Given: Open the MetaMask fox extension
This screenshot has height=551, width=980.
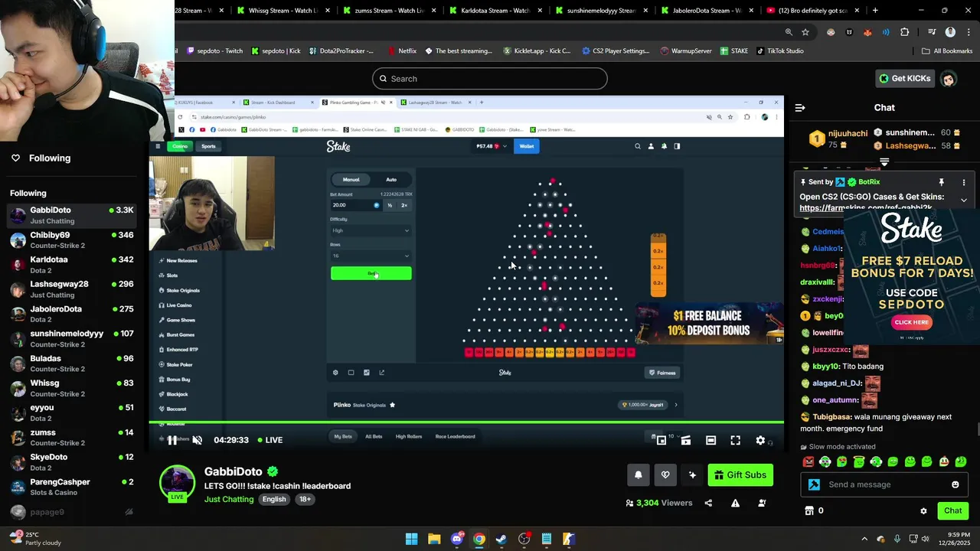Looking at the screenshot, I should pyautogui.click(x=867, y=32).
